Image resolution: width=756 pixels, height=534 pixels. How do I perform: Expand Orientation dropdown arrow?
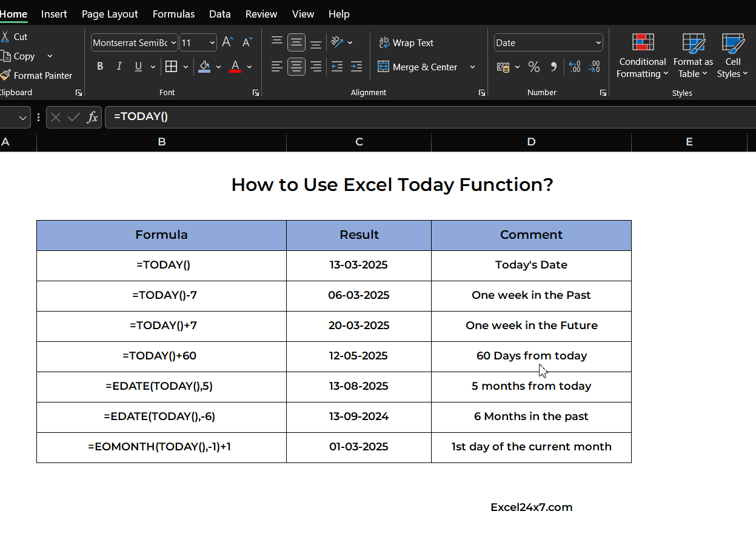pyautogui.click(x=350, y=42)
